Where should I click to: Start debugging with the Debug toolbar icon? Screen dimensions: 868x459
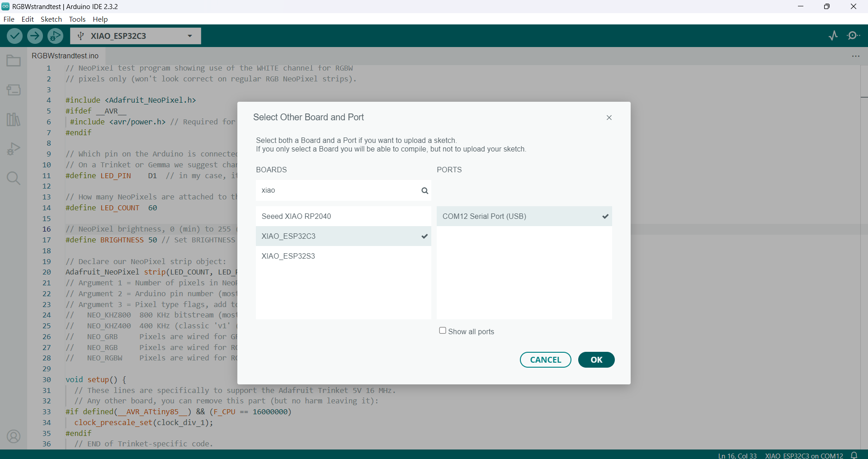(x=56, y=36)
